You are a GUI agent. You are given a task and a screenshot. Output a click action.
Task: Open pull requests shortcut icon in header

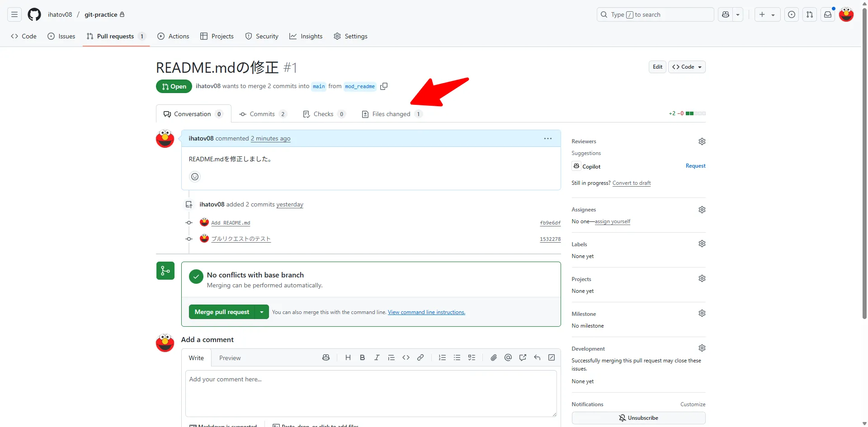pyautogui.click(x=810, y=14)
